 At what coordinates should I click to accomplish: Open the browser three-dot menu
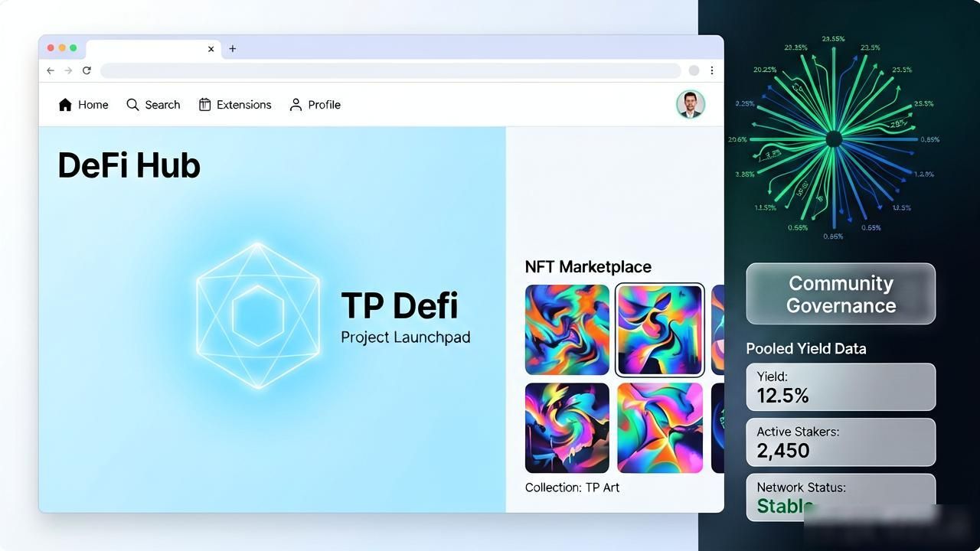712,70
